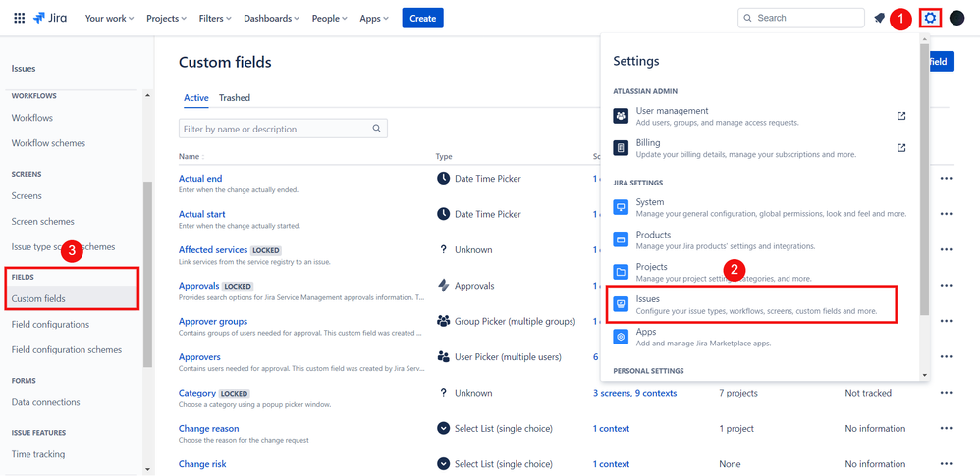Select Workflow schemes in the sidebar
The image size is (980, 476).
pos(48,143)
